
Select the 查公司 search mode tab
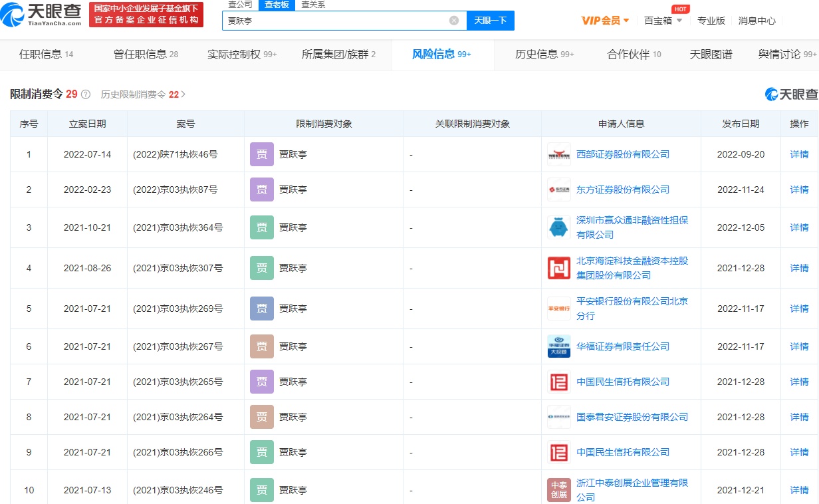pos(240,5)
